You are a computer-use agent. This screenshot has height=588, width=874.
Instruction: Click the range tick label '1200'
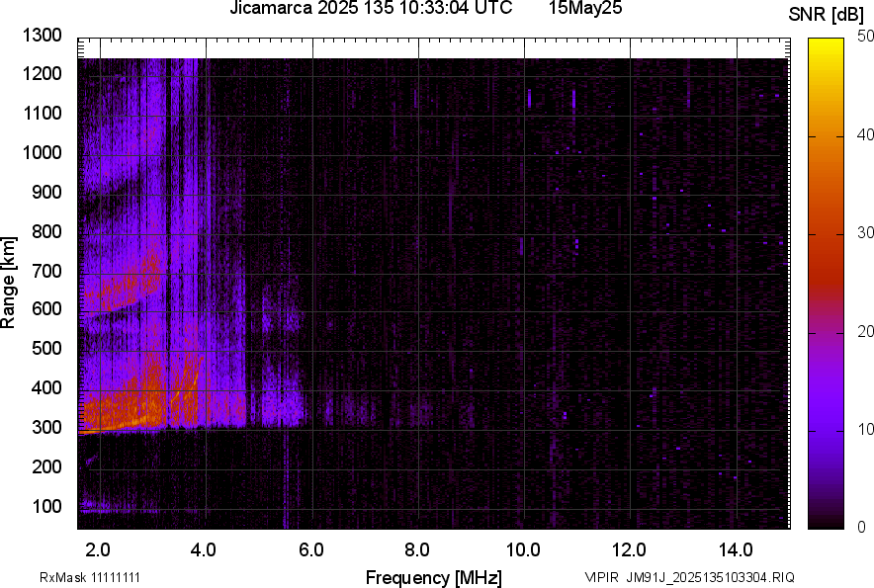point(43,73)
